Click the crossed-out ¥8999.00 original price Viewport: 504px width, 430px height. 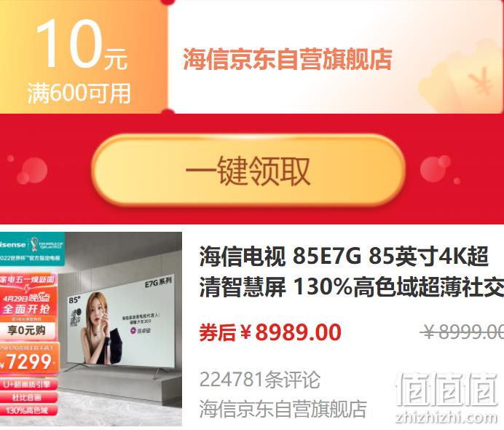(x=463, y=332)
